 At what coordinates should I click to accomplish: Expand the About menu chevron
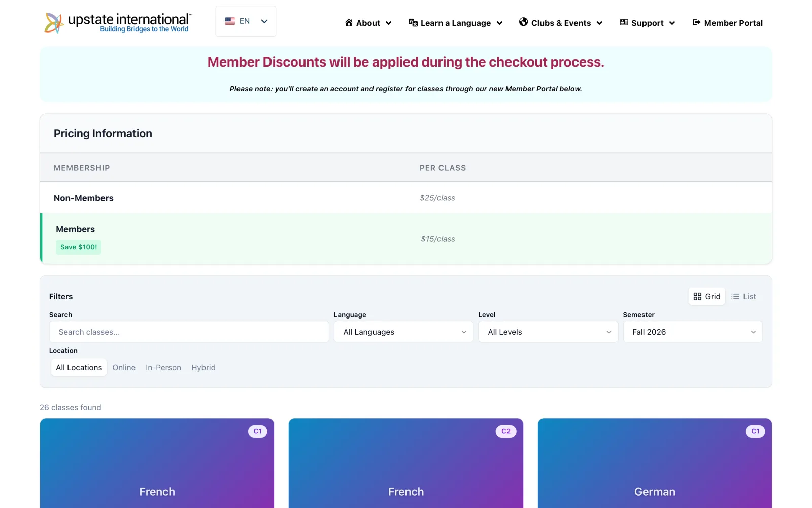(x=389, y=23)
